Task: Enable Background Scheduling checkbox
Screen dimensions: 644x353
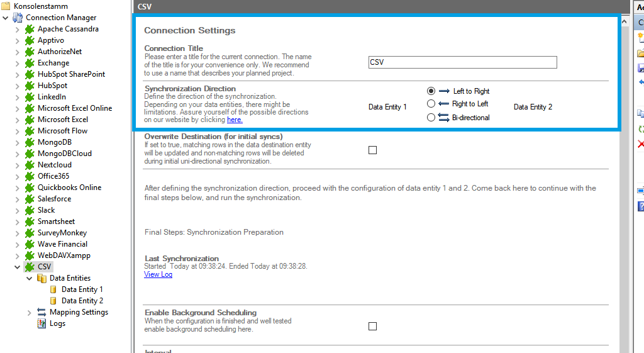Action: [x=372, y=326]
